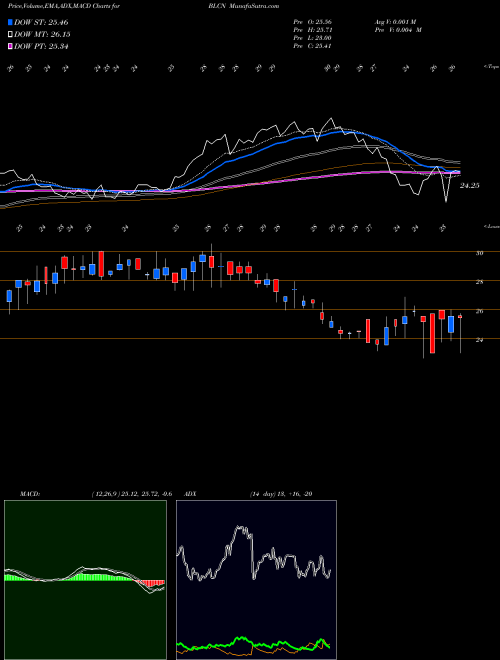This screenshot has width=500, height=660.
Task: Click the white DOW MT legend swatch
Action: (x=10, y=34)
